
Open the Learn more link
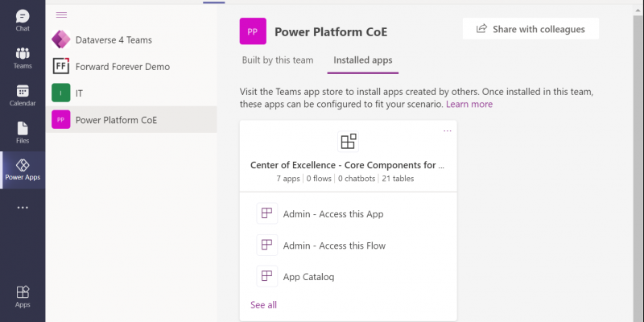tap(469, 105)
